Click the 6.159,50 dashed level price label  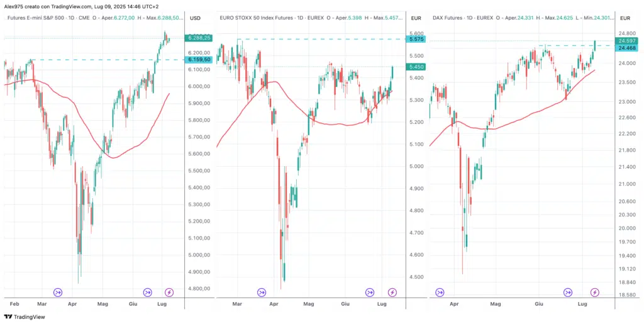pos(199,59)
